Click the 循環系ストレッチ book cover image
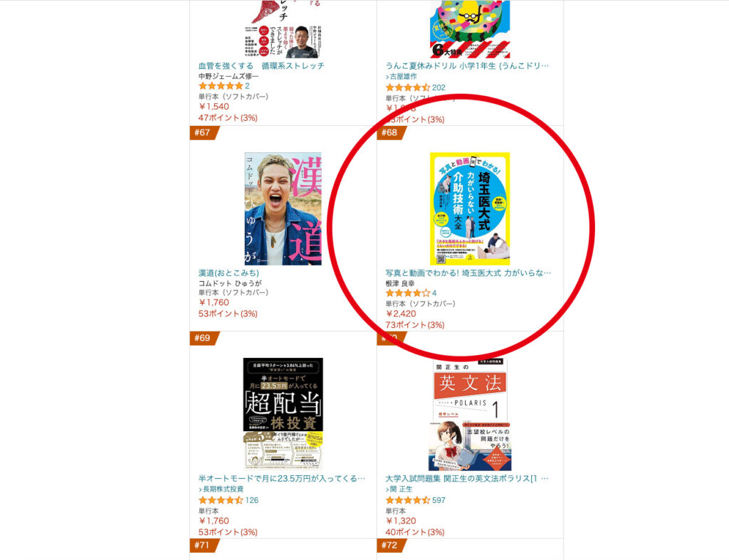Image resolution: width=729 pixels, height=560 pixels. click(283, 28)
